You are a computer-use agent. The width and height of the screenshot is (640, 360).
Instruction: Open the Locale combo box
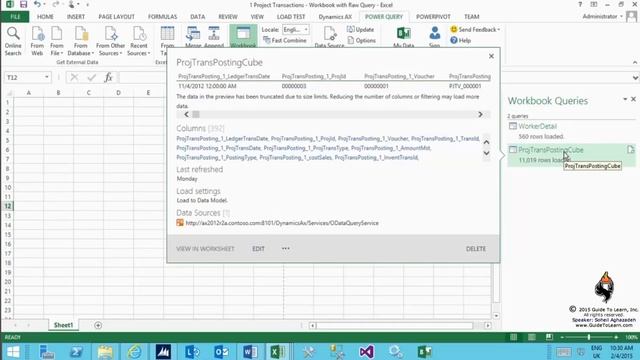(296, 29)
